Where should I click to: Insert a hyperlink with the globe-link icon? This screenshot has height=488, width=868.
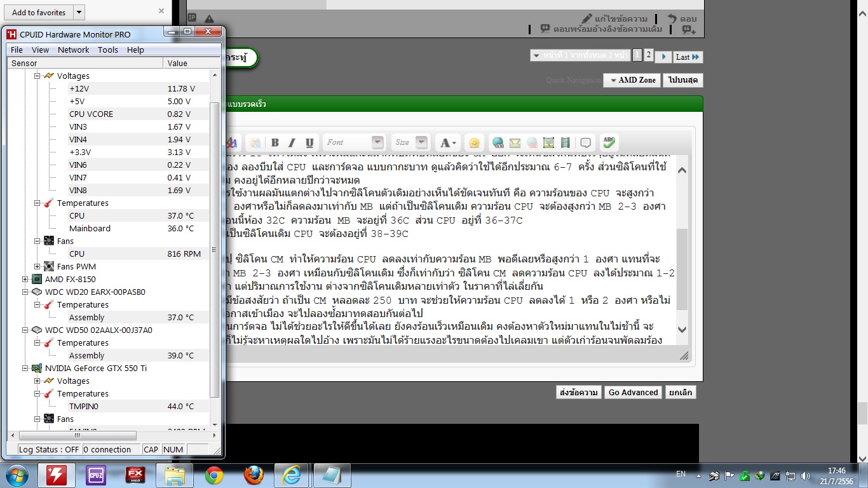click(498, 142)
